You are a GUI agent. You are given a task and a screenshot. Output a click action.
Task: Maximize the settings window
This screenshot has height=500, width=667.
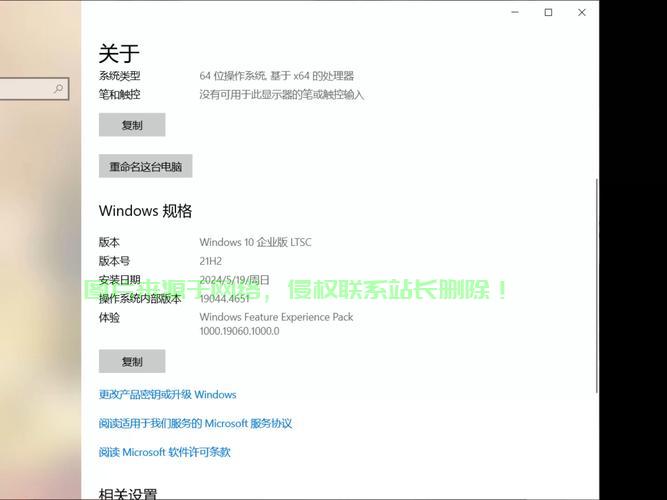pyautogui.click(x=548, y=12)
